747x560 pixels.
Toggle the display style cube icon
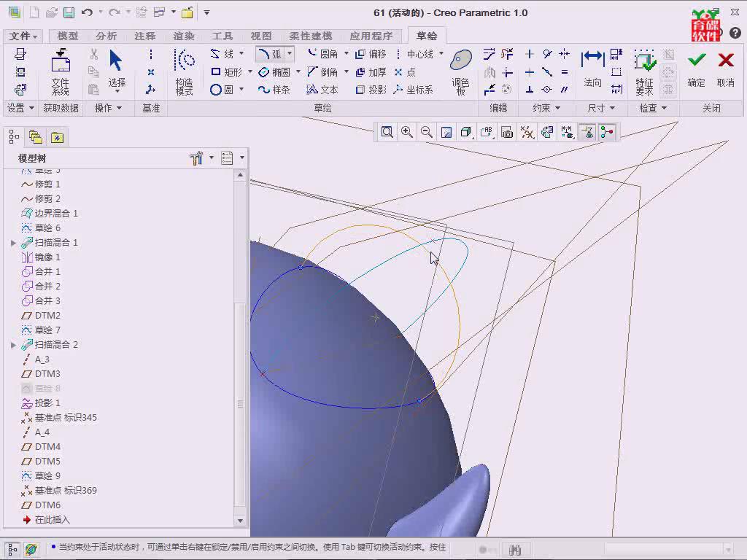click(466, 132)
